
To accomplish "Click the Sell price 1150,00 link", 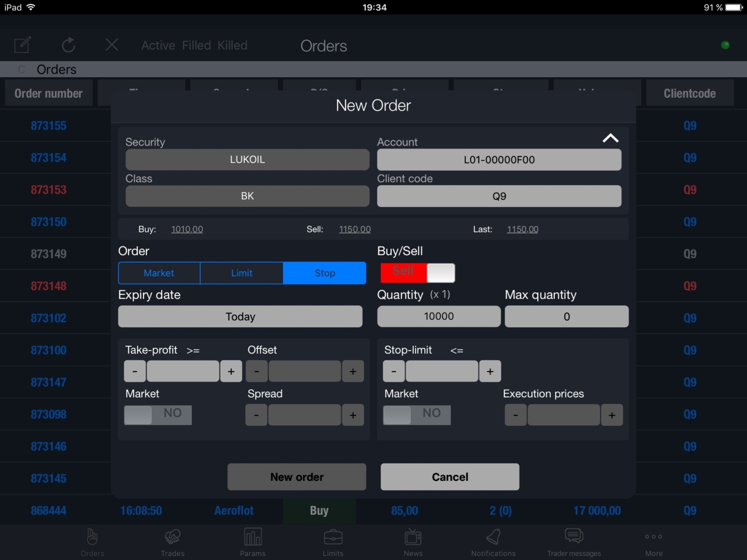I will coord(355,229).
